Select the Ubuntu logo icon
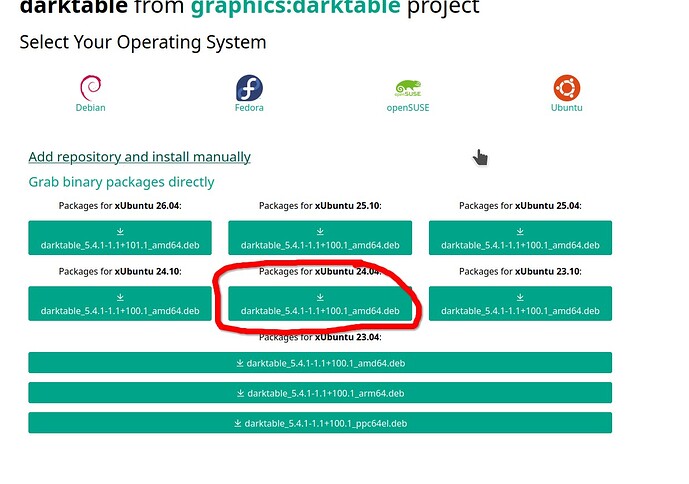Image resolution: width=689 pixels, height=484 pixels. point(566,88)
